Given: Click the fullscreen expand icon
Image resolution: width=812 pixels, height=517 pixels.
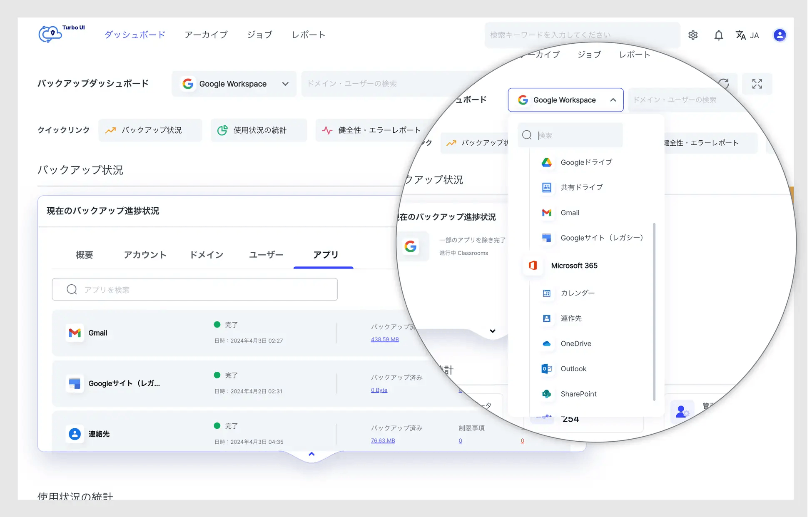Looking at the screenshot, I should 757,84.
